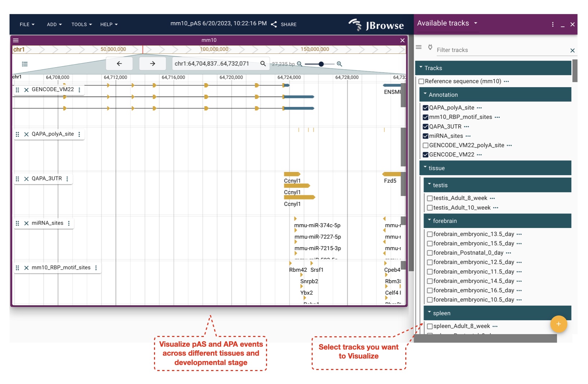
Task: Click the yellow plus add-track button
Action: coord(558,324)
